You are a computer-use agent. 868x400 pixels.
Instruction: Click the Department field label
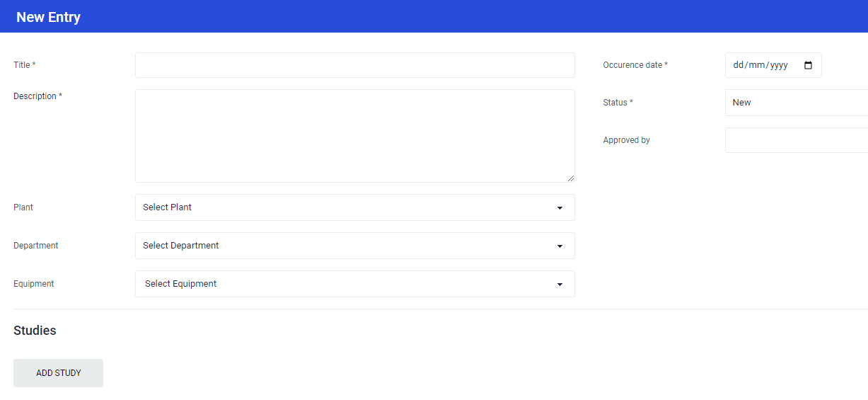(x=36, y=246)
